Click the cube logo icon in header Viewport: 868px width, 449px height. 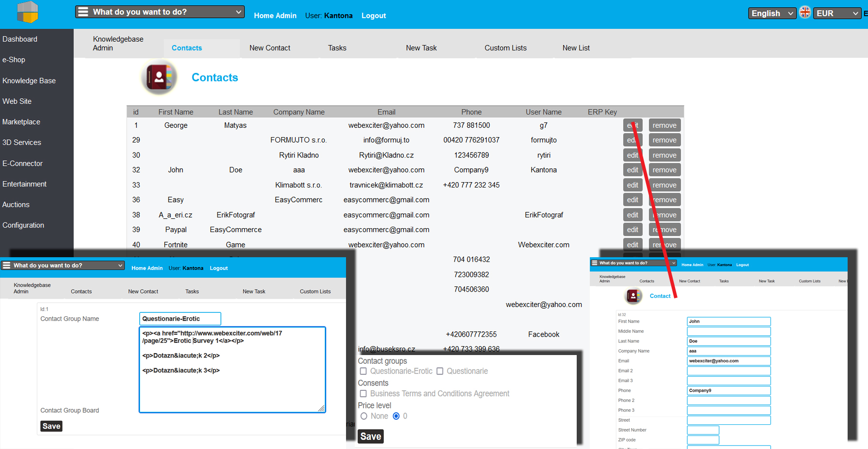point(27,12)
